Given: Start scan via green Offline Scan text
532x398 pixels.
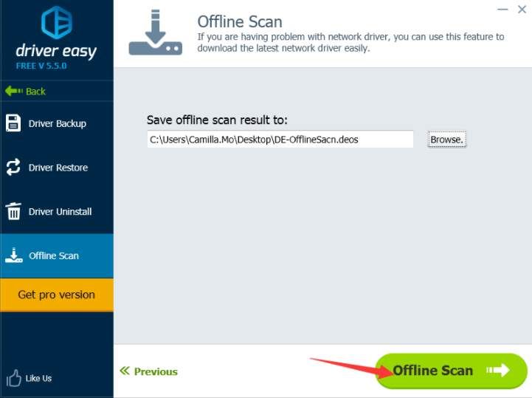Looking at the screenshot, I should pos(432,371).
